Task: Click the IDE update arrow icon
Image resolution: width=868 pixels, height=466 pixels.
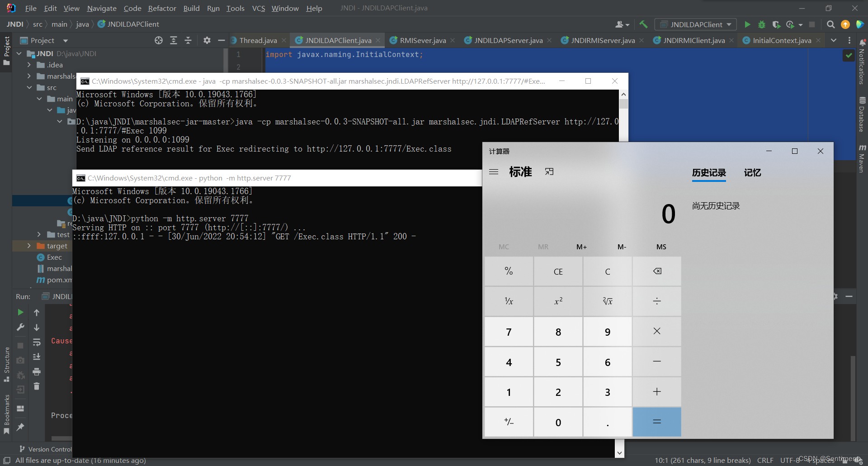Action: 845,24
